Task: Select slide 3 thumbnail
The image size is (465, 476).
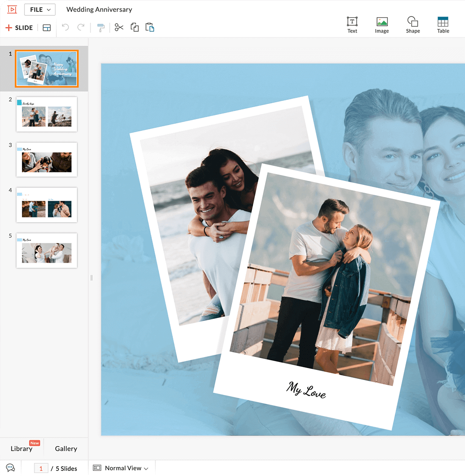Action: tap(46, 160)
